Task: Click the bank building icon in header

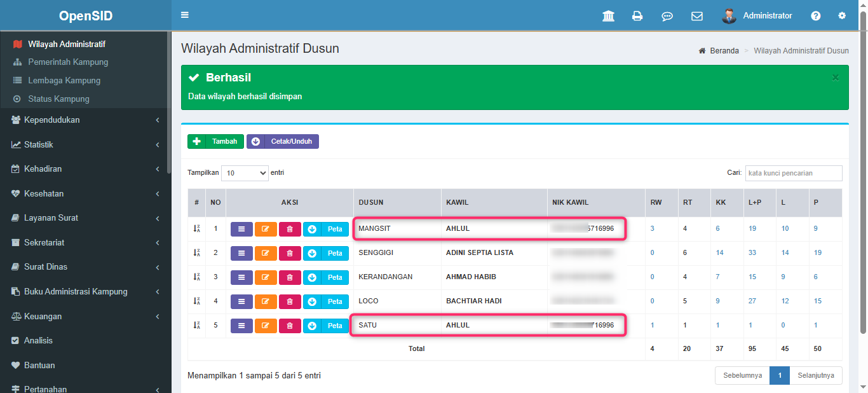Action: point(608,16)
